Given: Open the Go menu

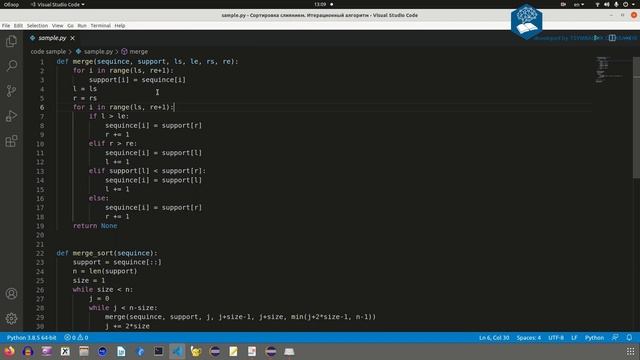Looking at the screenshot, I should coord(70,25).
